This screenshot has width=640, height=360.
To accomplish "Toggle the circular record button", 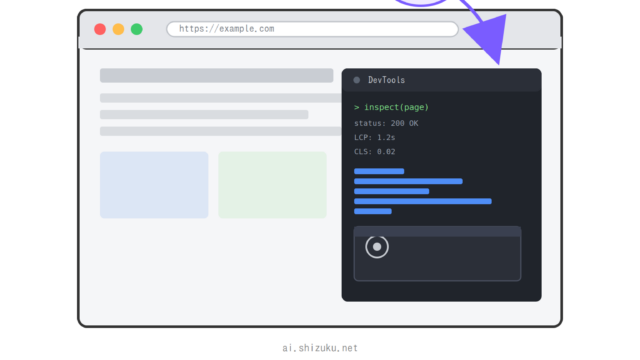I will click(377, 247).
